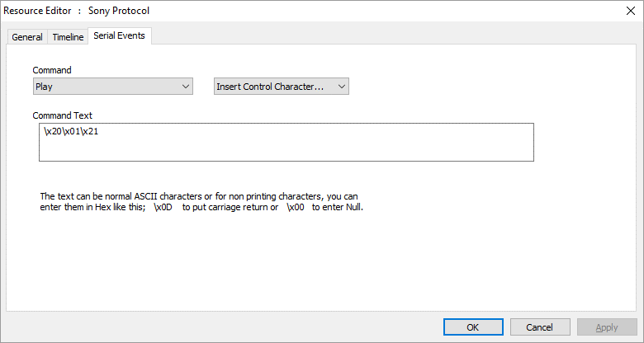Click the greyed-out Apply button
This screenshot has width=644, height=343.
click(607, 327)
